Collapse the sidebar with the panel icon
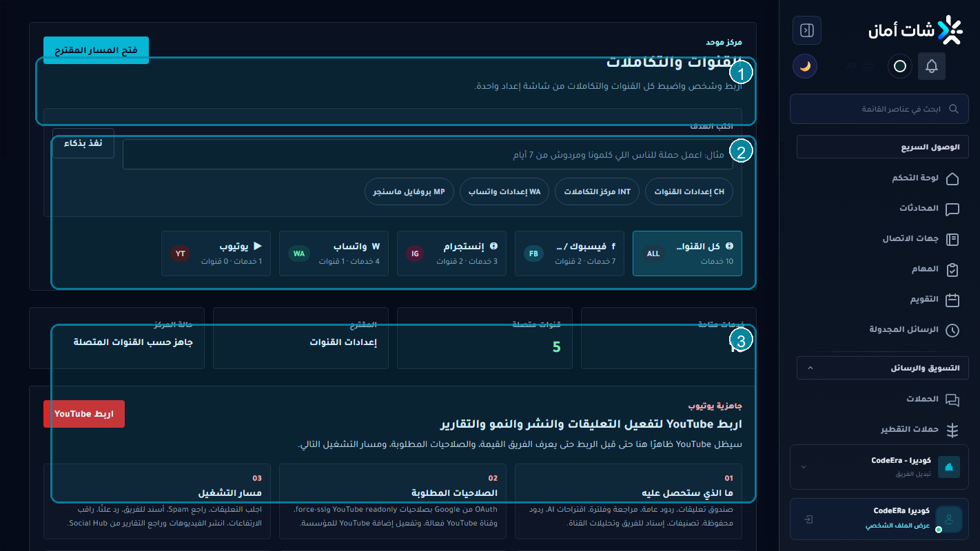This screenshot has height=551, width=980. 807,30
